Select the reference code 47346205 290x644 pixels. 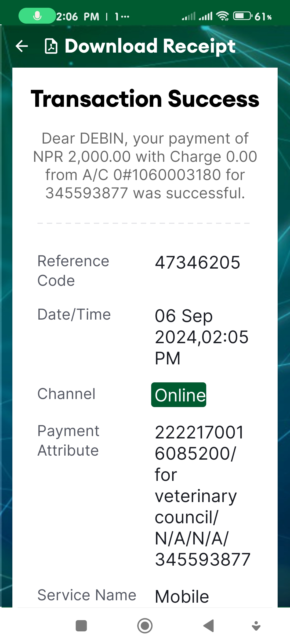[x=197, y=262]
